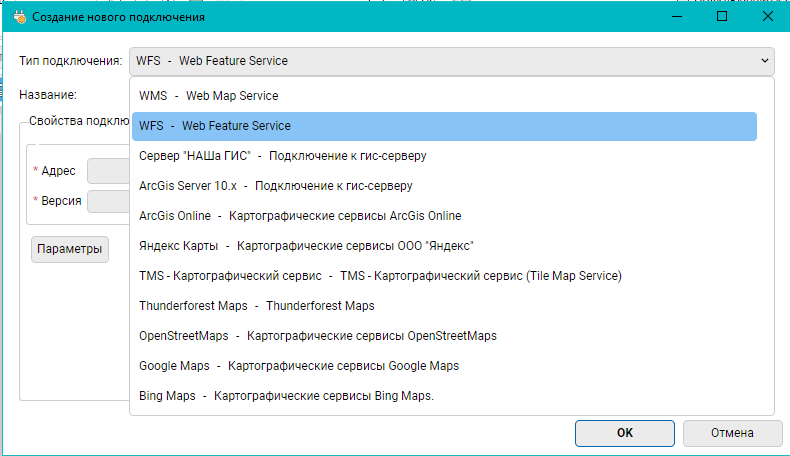Choose WFS - Web Feature Service item
Screen dimensions: 790x456
pyautogui.click(x=215, y=126)
